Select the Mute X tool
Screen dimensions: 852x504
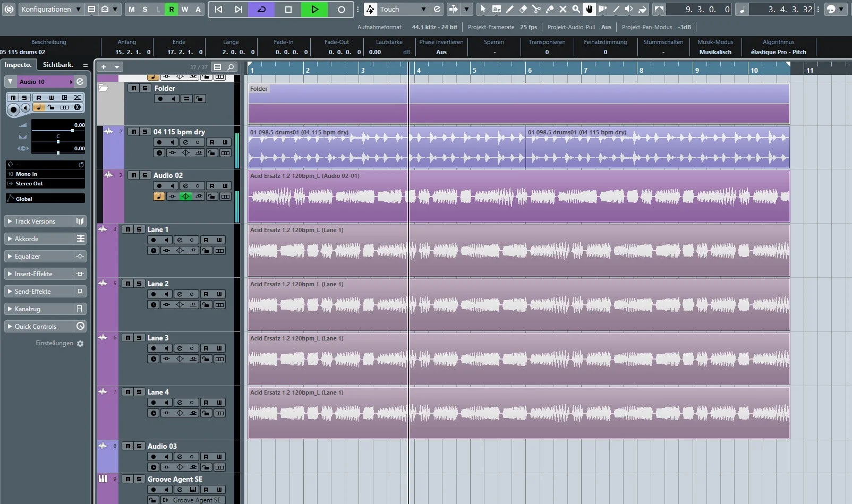[x=563, y=9]
